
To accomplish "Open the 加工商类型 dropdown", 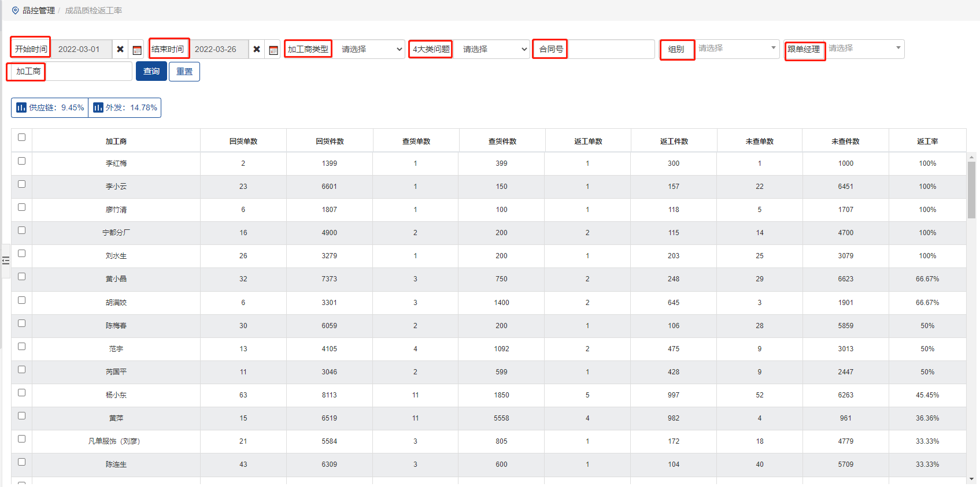I will [x=371, y=49].
